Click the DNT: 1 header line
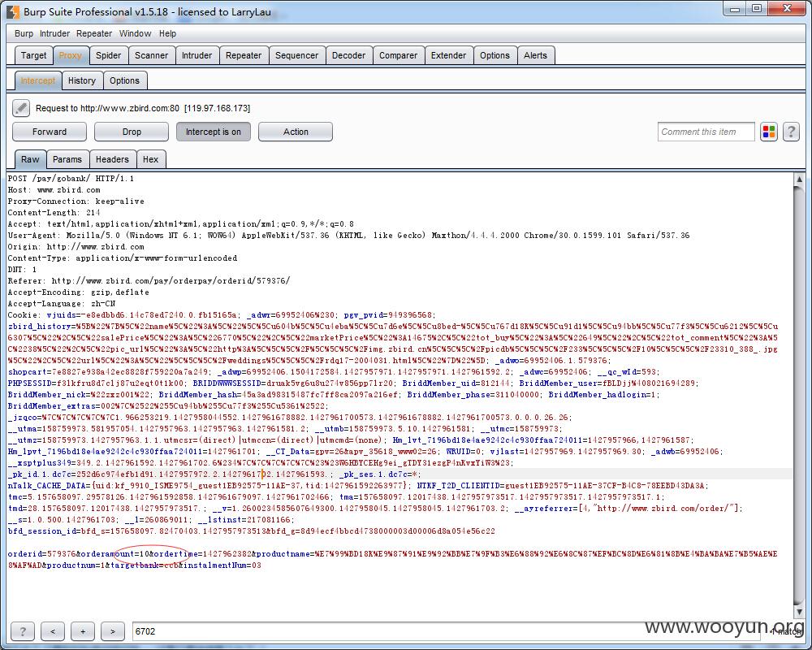Screen dimensions: 812x650 [22, 270]
